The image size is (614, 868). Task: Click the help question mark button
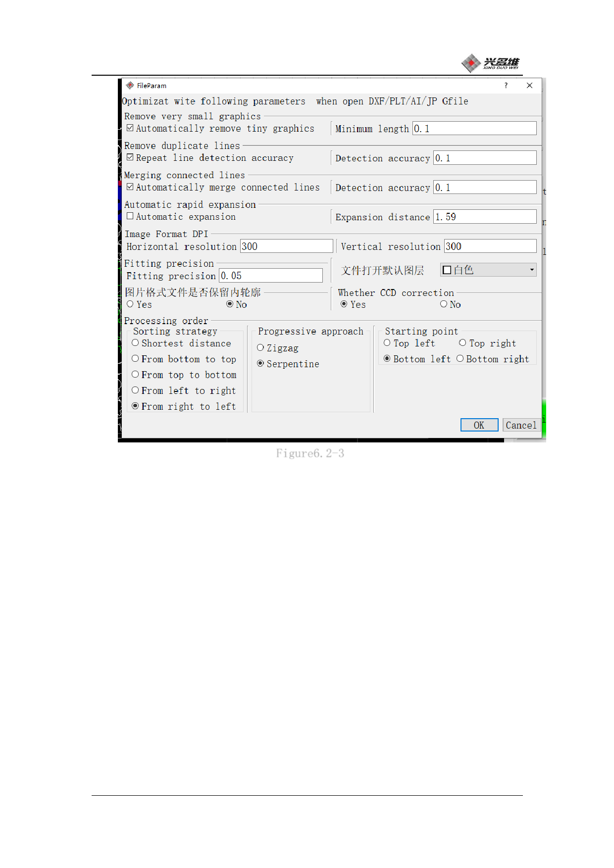[506, 86]
